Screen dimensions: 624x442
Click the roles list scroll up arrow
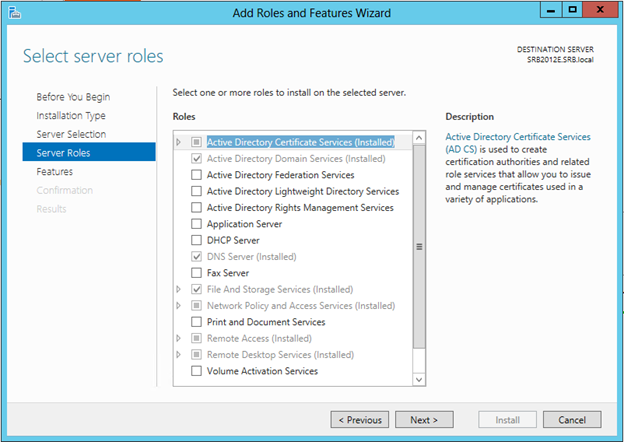[419, 138]
